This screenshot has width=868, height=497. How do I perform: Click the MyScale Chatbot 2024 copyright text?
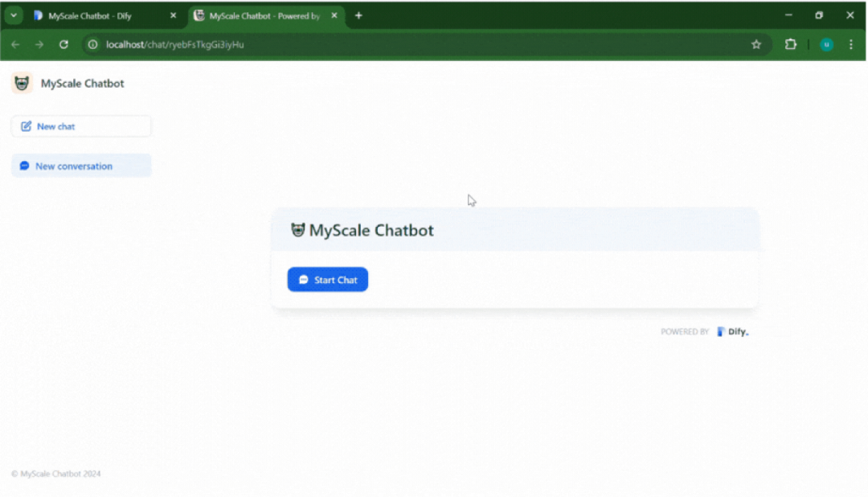(56, 474)
